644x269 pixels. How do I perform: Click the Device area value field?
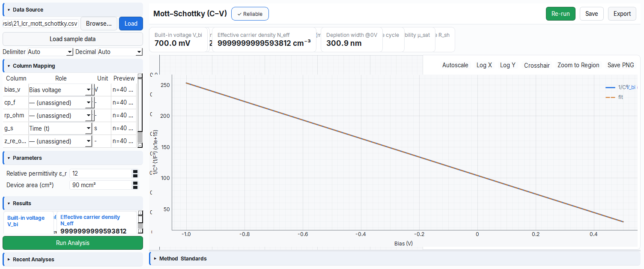point(101,185)
